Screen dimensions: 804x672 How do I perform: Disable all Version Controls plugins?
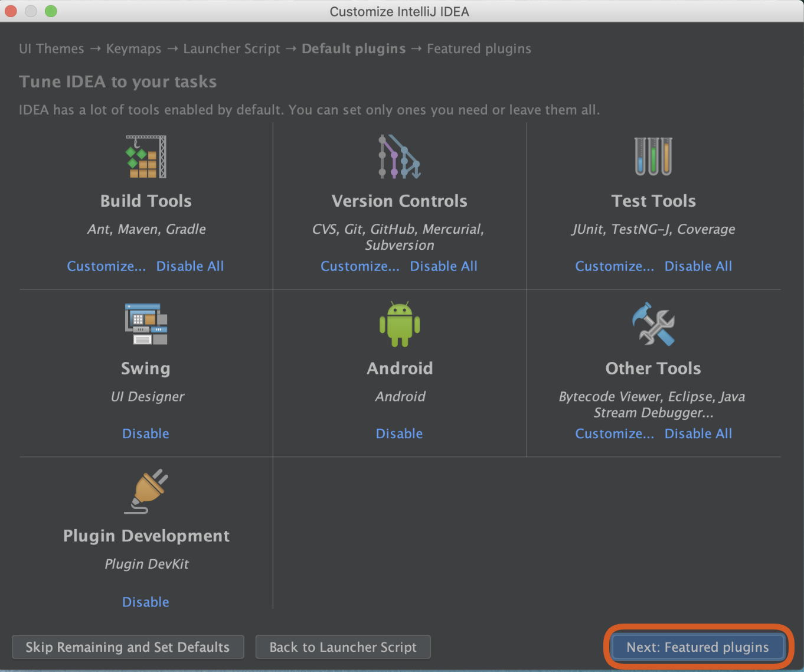tap(444, 266)
